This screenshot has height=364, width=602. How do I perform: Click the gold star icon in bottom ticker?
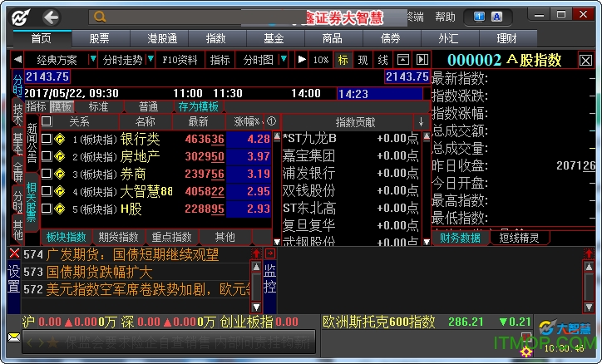click(52, 342)
